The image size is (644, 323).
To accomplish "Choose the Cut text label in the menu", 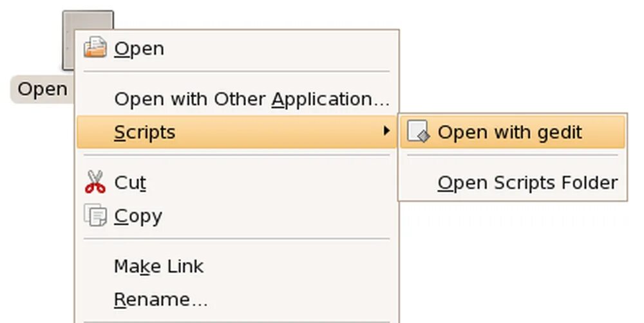I will 130,183.
